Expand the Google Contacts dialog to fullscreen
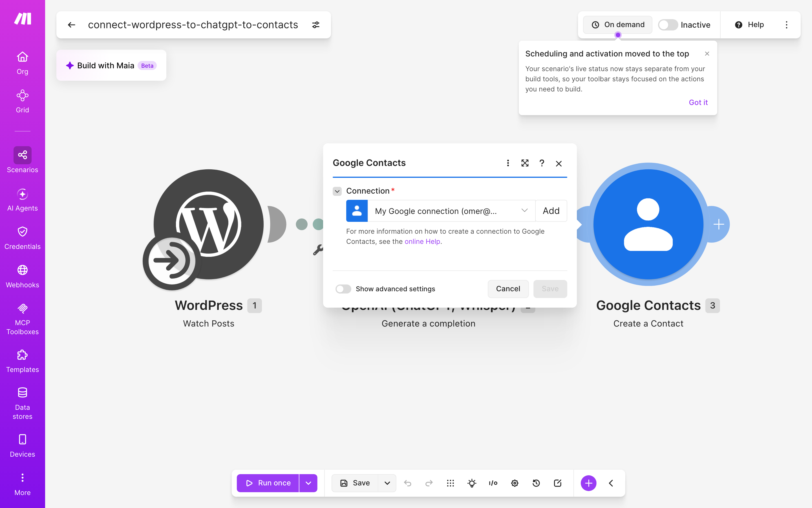Viewport: 812px width, 508px height. pyautogui.click(x=525, y=163)
